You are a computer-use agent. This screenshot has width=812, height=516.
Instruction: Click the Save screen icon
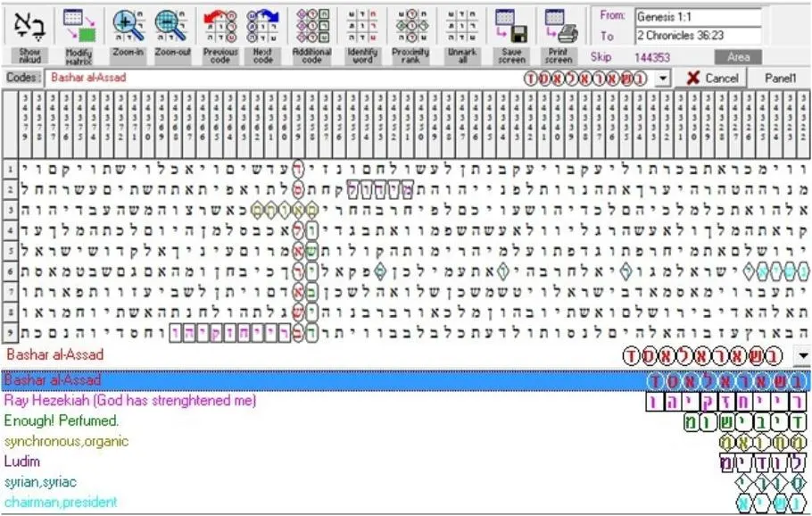coord(511,26)
